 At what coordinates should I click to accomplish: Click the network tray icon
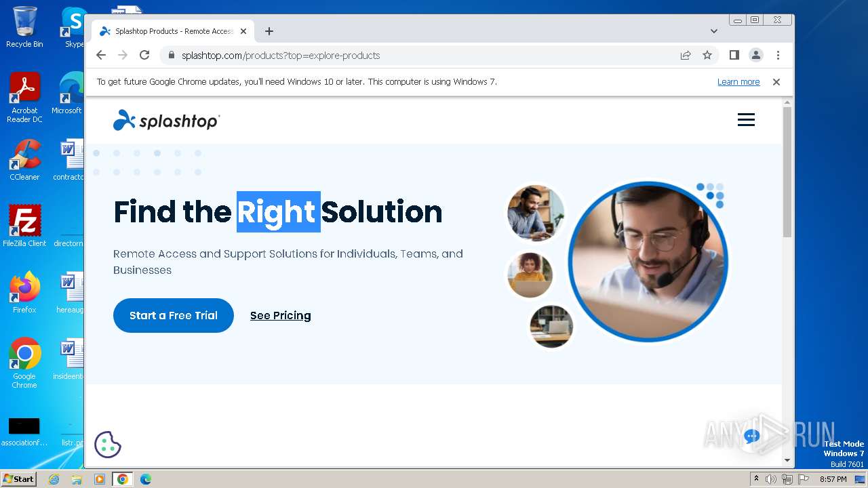(787, 479)
